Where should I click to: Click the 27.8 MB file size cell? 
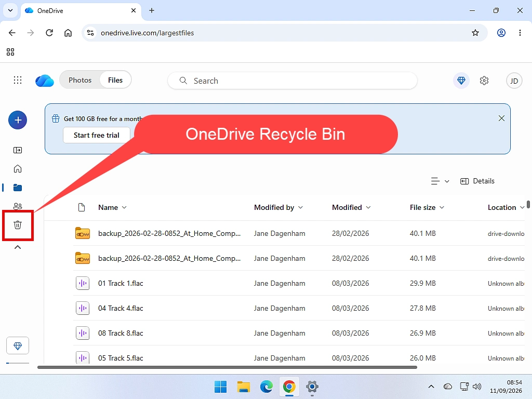coord(423,308)
